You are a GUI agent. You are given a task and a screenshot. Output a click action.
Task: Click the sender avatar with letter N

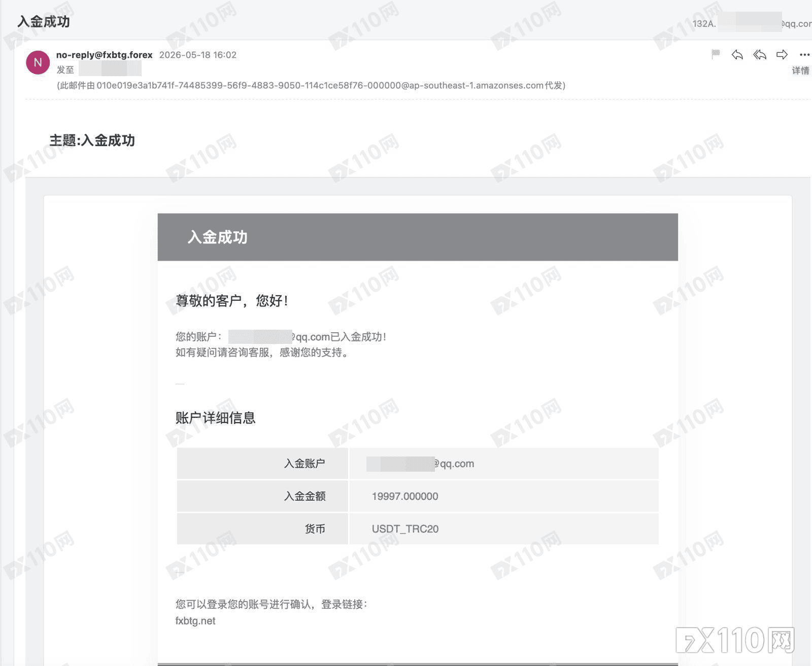click(x=38, y=62)
